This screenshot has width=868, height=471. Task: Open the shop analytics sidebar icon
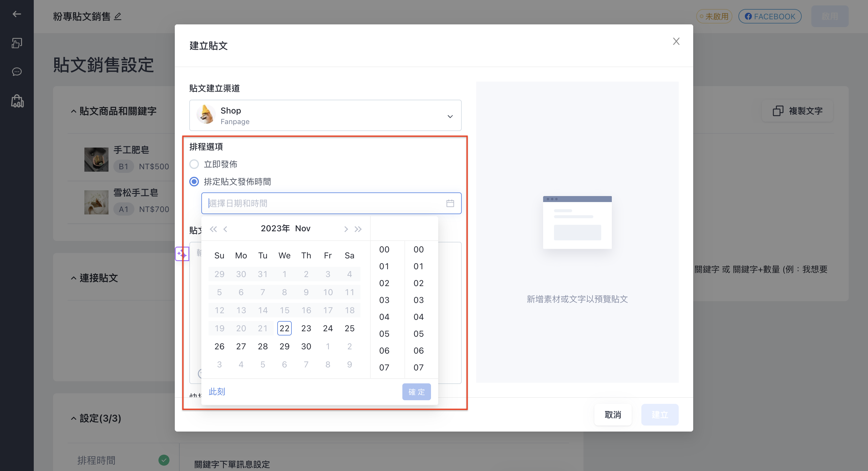(x=17, y=101)
